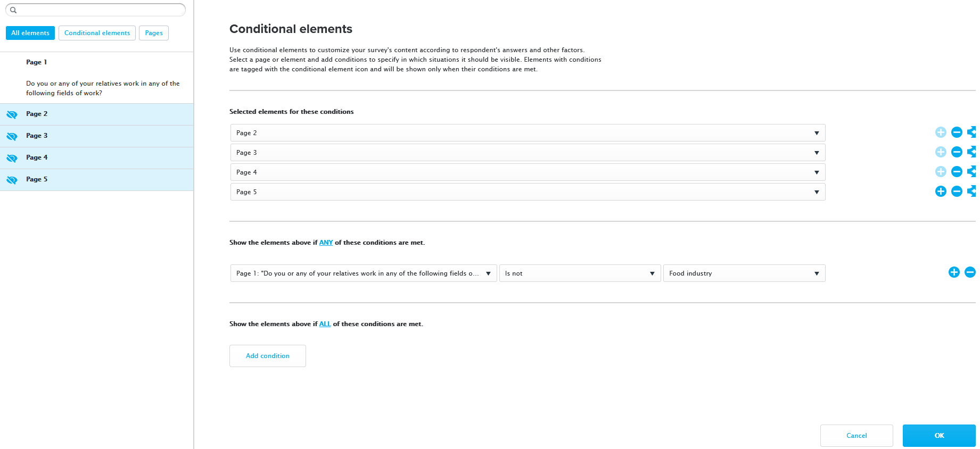
Task: Open the 'Is not' operator dropdown
Action: point(580,273)
